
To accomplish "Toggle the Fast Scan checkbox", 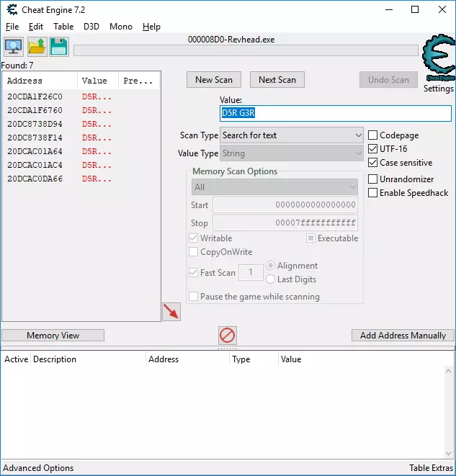I will click(x=193, y=273).
